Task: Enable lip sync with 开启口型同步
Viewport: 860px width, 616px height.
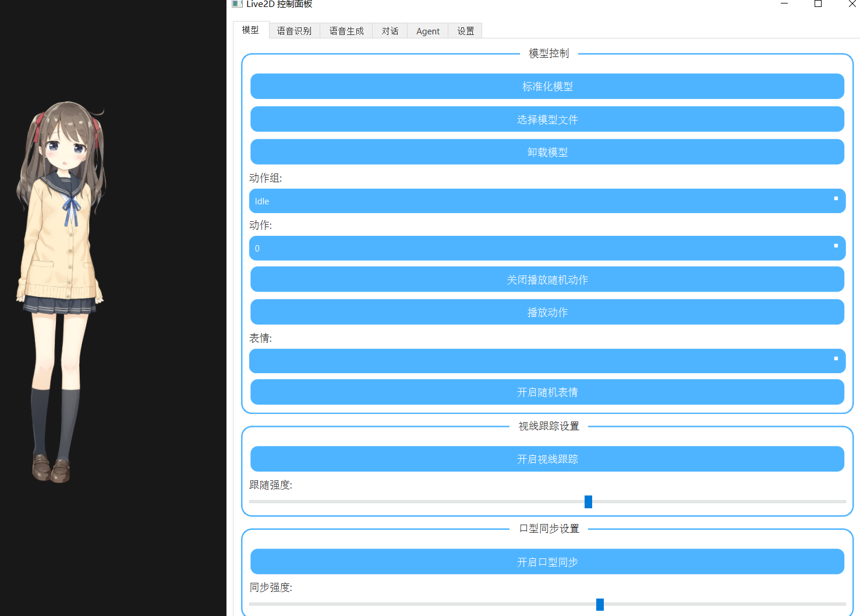Action: point(547,562)
